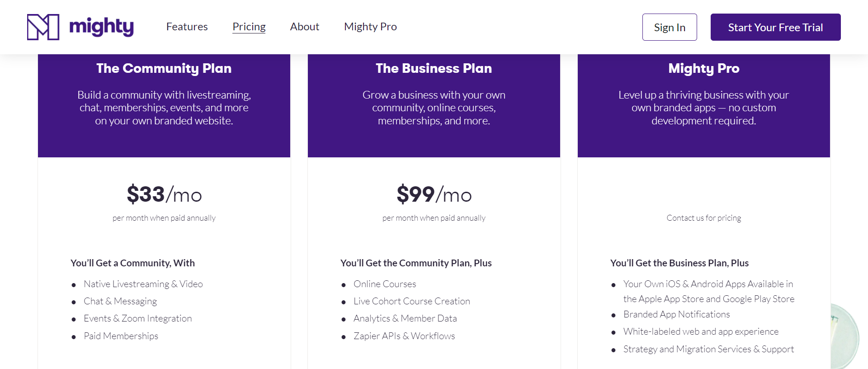Select Zapier APIs & Workflows feature
Screen dimensions: 868x369
(x=404, y=336)
